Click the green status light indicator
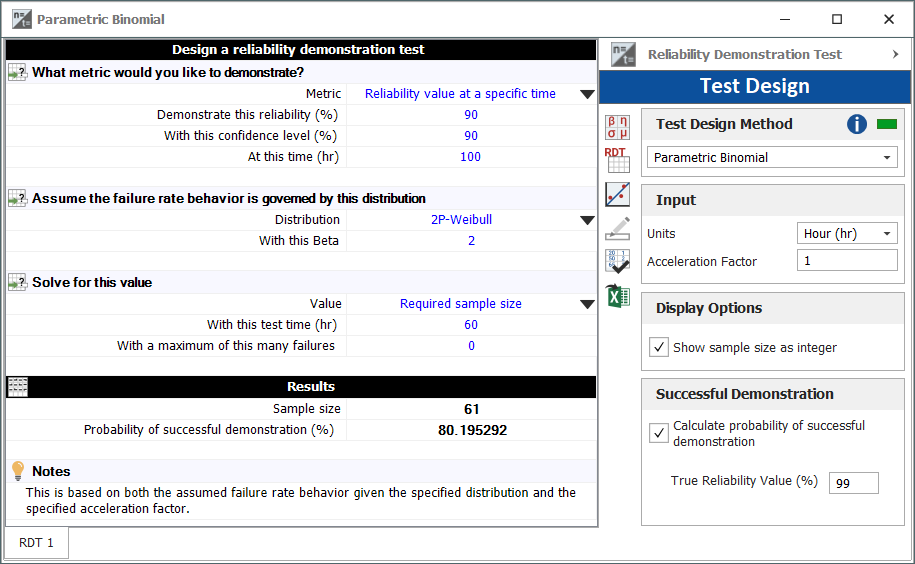The height and width of the screenshot is (564, 915). point(886,124)
